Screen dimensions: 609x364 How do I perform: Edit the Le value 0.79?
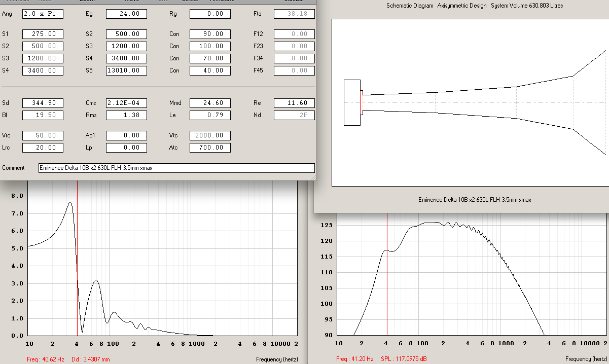pos(210,115)
